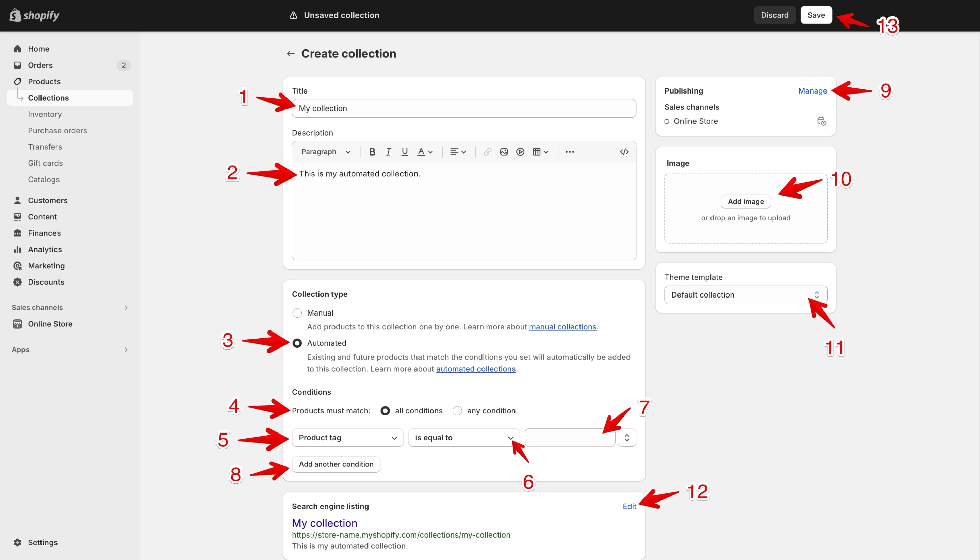Toggle bold formatting in description toolbar
The width and height of the screenshot is (980, 560).
[x=372, y=152]
